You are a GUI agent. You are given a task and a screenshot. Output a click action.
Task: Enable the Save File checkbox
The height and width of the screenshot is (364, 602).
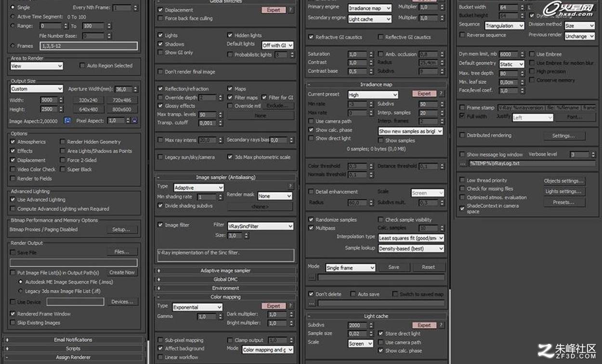click(x=13, y=252)
